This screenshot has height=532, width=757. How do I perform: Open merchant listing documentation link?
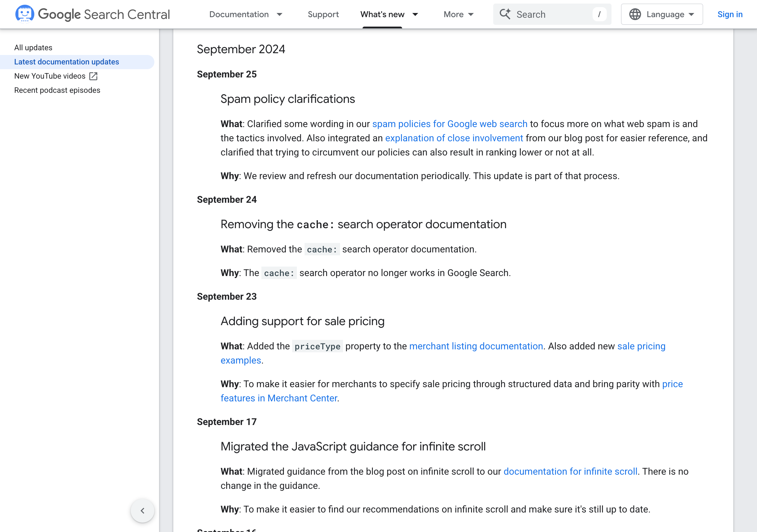point(476,346)
